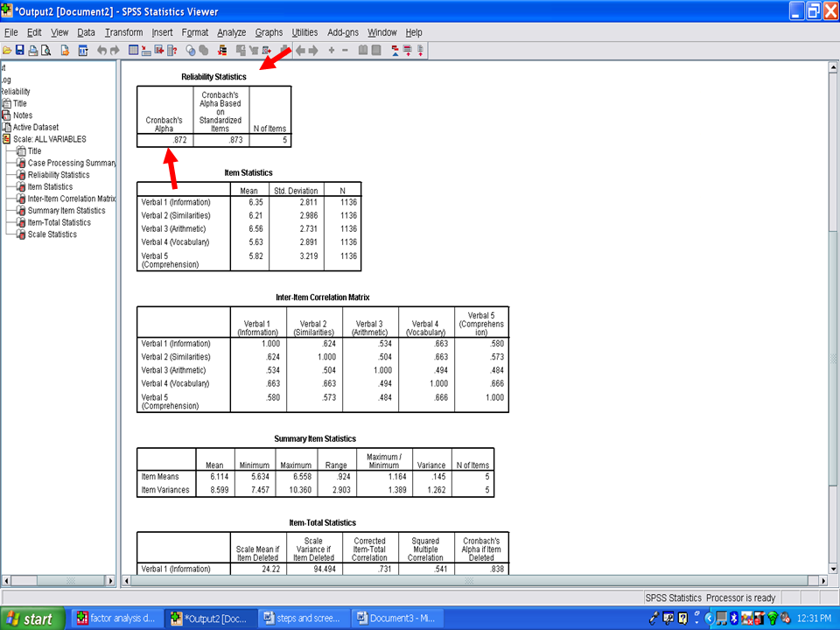This screenshot has width=840, height=630.
Task: Click the Windows Start button
Action: 30,619
